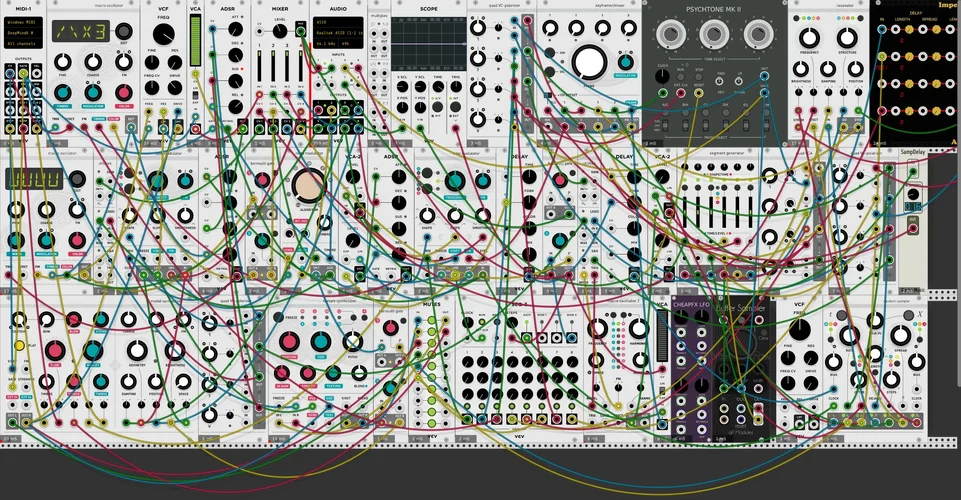Click the FREQUENCY knob on the resonator module

809,37
